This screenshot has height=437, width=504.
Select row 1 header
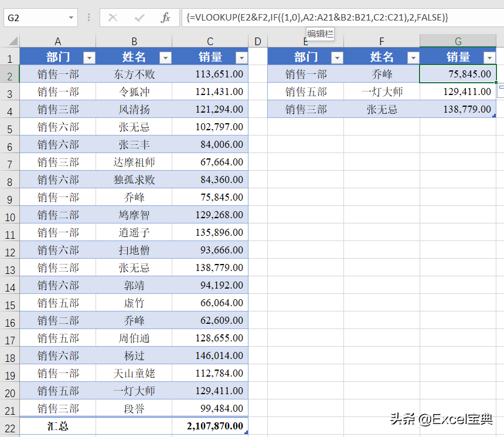pos(9,57)
